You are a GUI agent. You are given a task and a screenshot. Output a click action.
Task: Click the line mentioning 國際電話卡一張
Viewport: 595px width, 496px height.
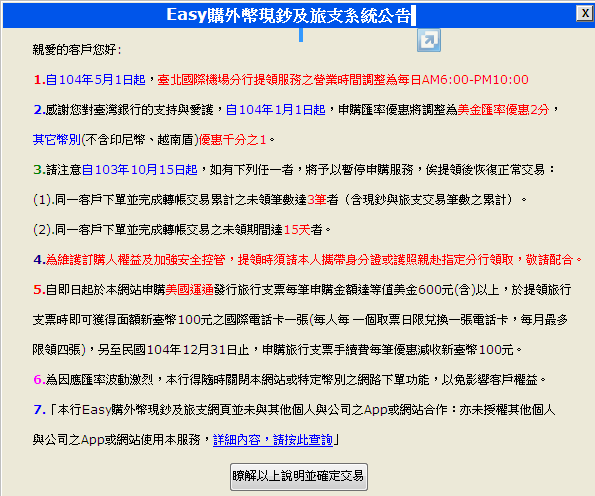(300, 320)
